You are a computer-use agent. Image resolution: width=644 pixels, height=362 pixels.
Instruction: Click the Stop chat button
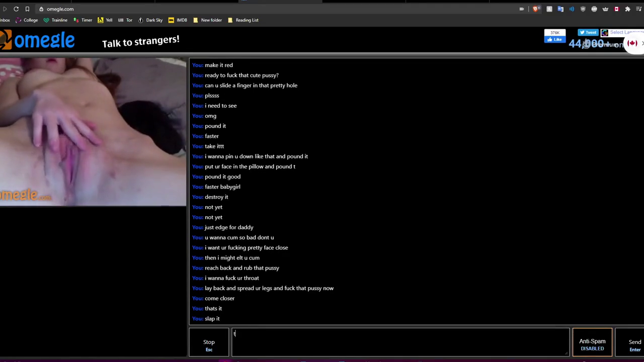[209, 342]
